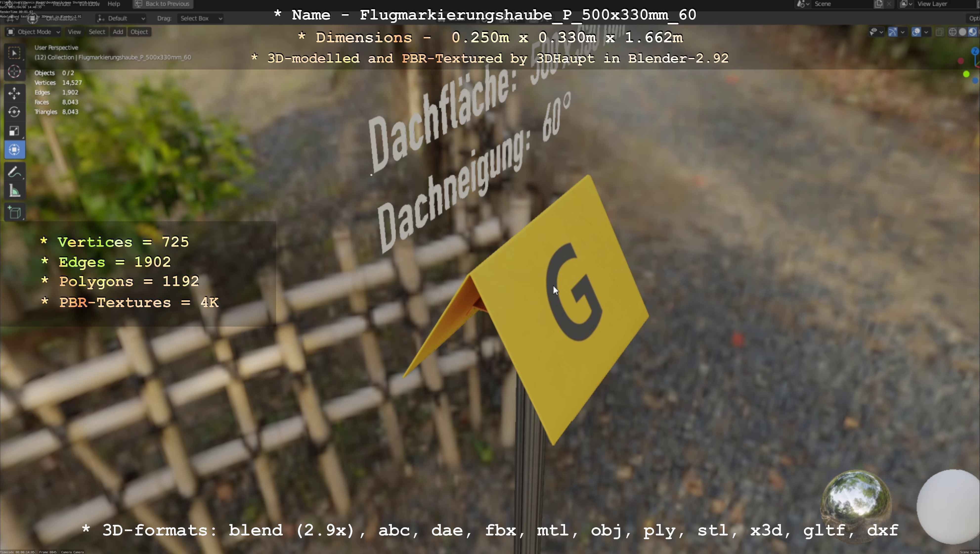Select the Select Box tool
Screen dimensions: 980x554
(x=14, y=53)
